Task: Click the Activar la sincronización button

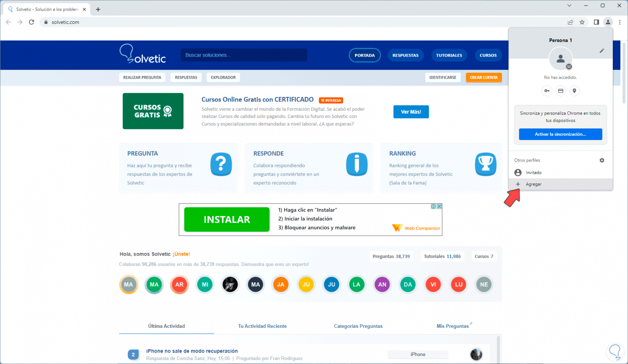Action: click(x=560, y=134)
